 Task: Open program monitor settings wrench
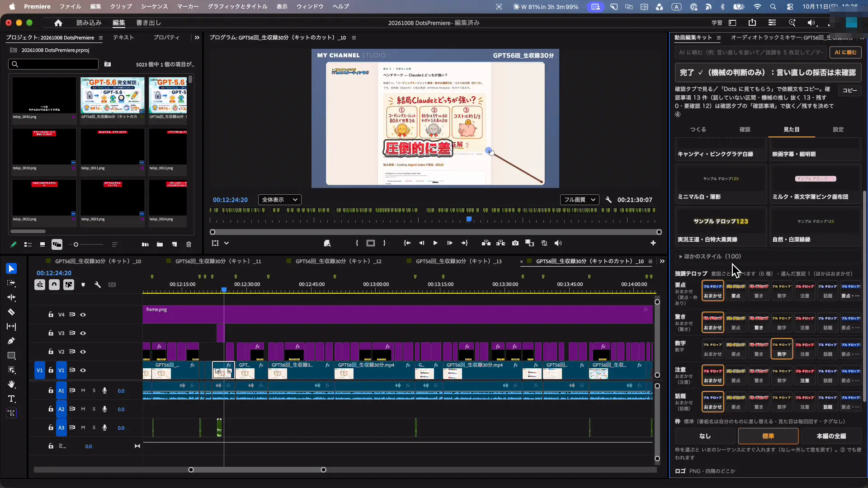click(x=609, y=200)
